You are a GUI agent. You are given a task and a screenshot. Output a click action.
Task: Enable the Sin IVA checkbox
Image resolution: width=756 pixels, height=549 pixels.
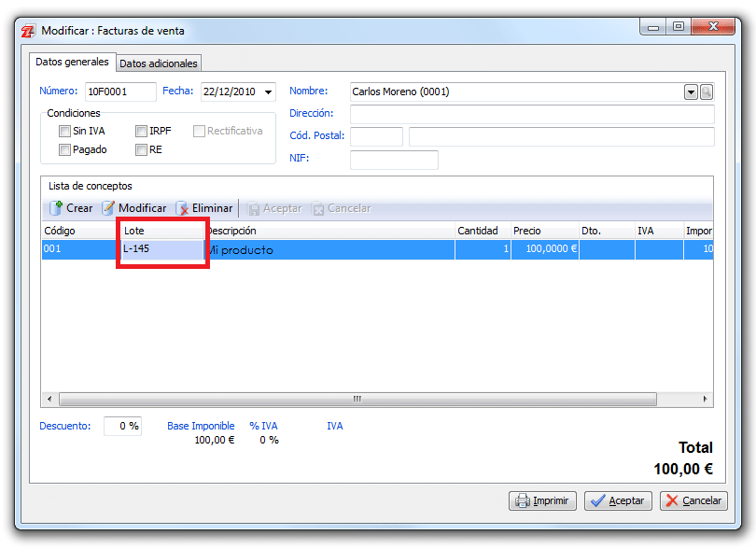pos(64,131)
